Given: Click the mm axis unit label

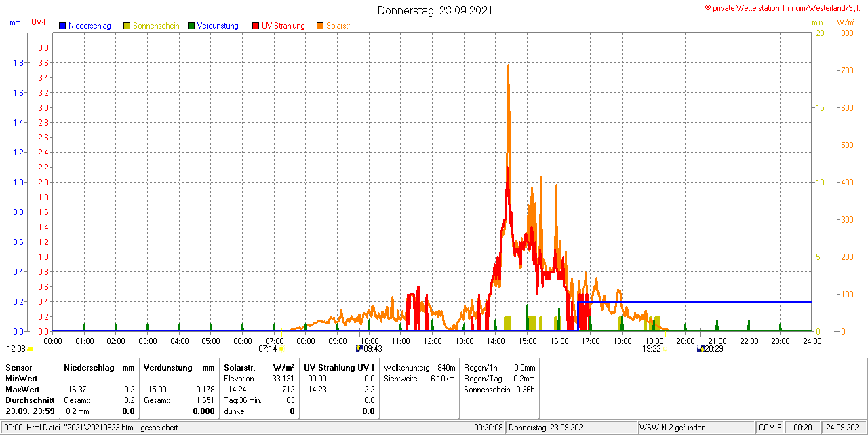Looking at the screenshot, I should click(x=16, y=22).
